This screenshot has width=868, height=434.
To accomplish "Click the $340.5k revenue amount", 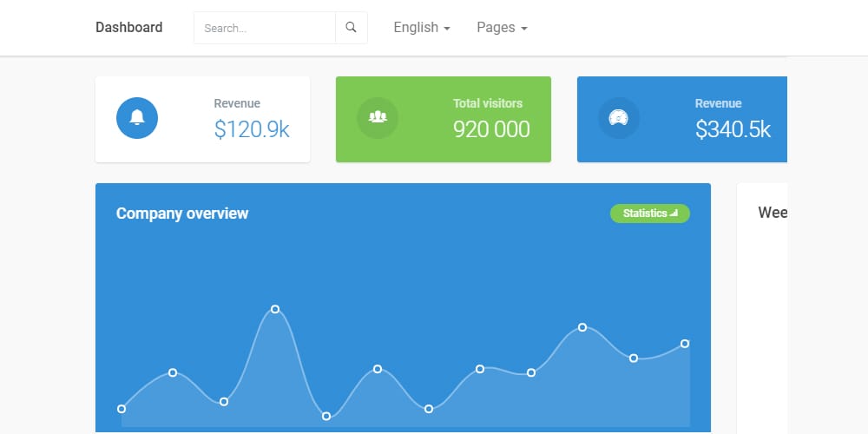I will pos(733,129).
